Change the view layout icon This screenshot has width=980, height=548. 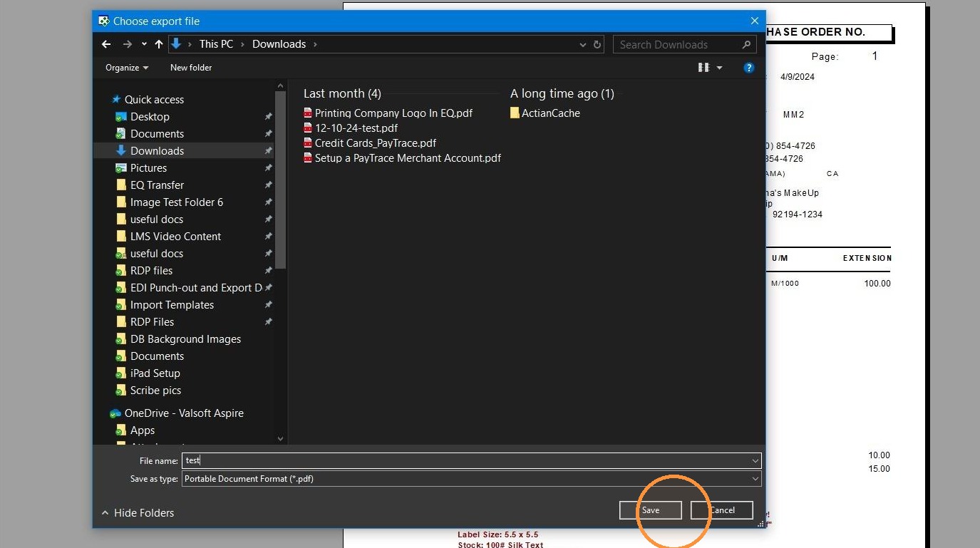pos(703,68)
